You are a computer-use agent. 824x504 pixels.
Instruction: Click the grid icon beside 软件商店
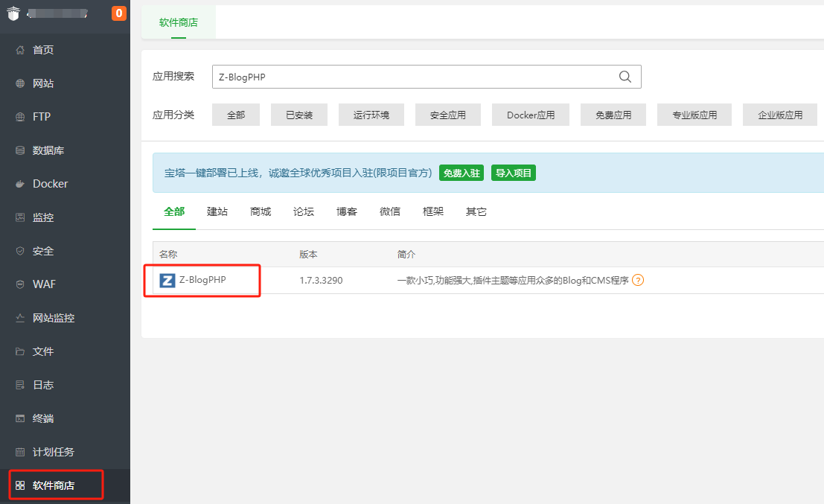coord(20,485)
